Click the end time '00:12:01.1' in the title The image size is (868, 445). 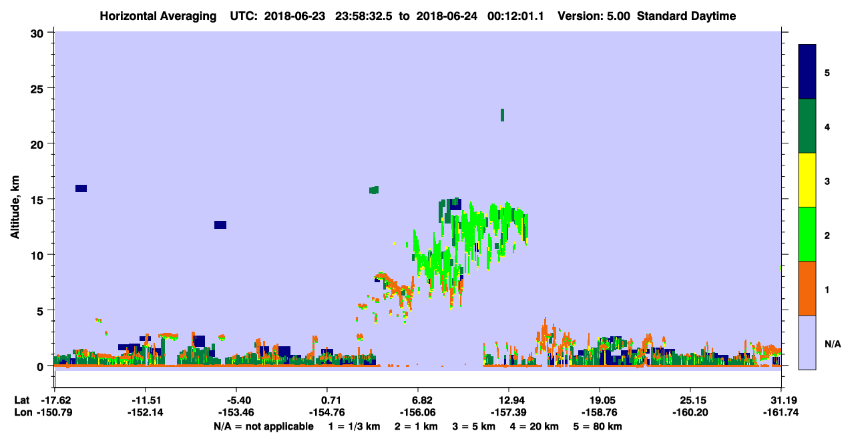click(514, 16)
